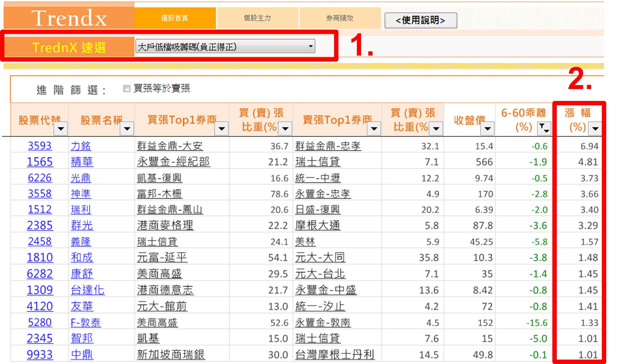Open filter arrow on 賣張Top1券商 column
618x364 pixels.
(x=374, y=129)
